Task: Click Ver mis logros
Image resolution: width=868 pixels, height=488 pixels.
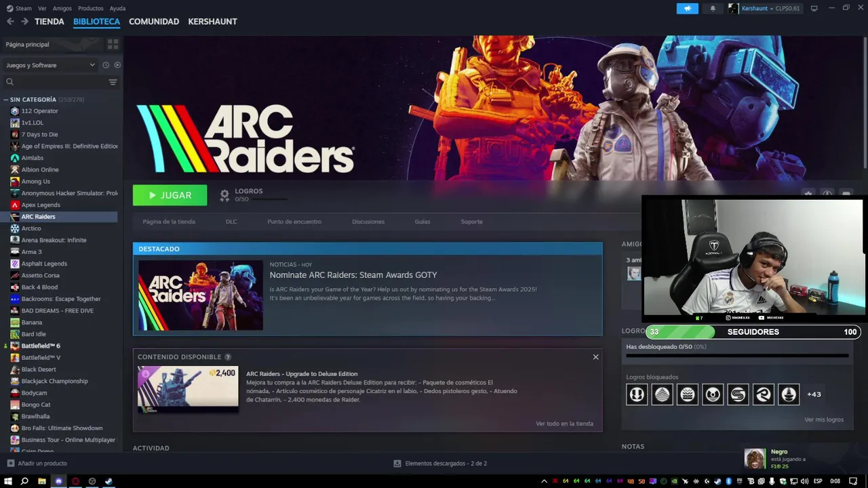Action: point(824,420)
